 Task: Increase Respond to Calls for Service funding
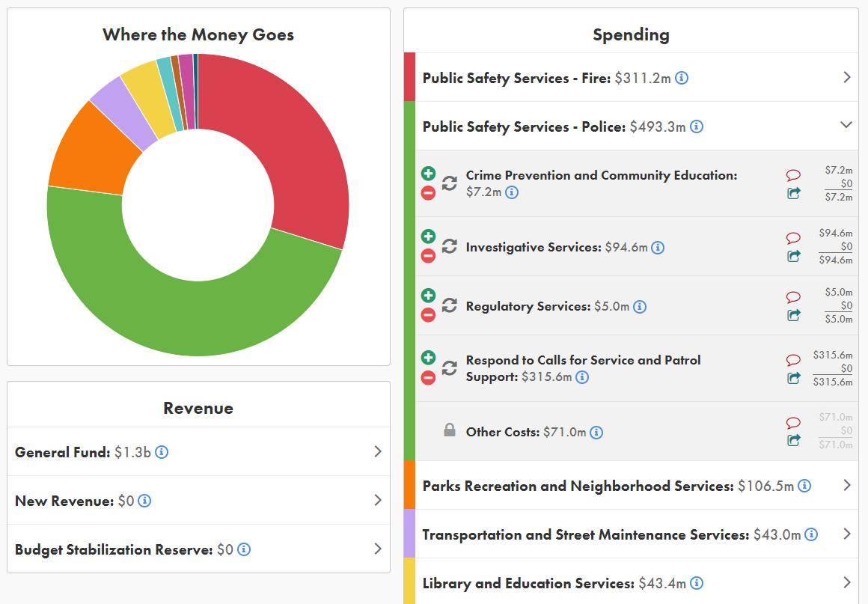point(428,358)
